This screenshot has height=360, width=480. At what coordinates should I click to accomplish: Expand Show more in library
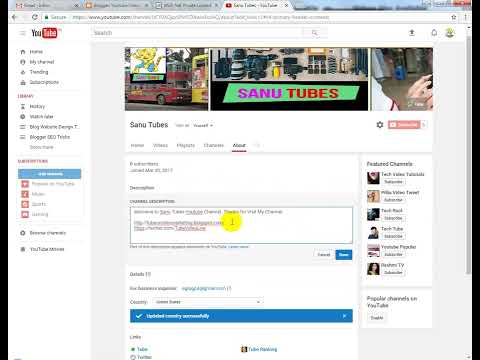(42, 147)
